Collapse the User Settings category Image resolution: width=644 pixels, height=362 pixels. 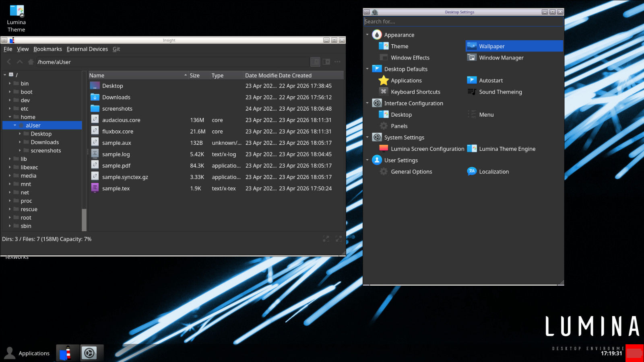pyautogui.click(x=367, y=160)
